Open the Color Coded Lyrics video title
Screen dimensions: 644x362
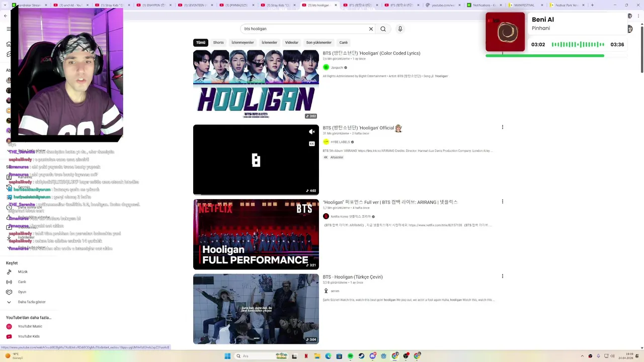371,53
